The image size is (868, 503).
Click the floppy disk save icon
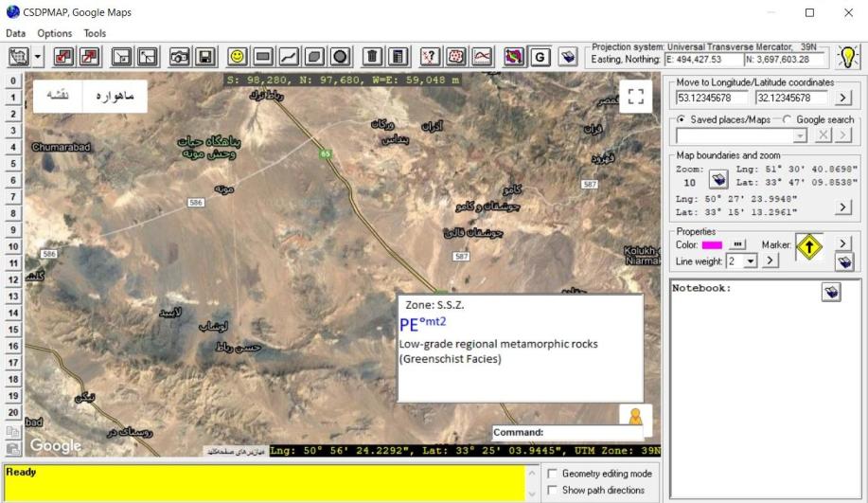(205, 57)
